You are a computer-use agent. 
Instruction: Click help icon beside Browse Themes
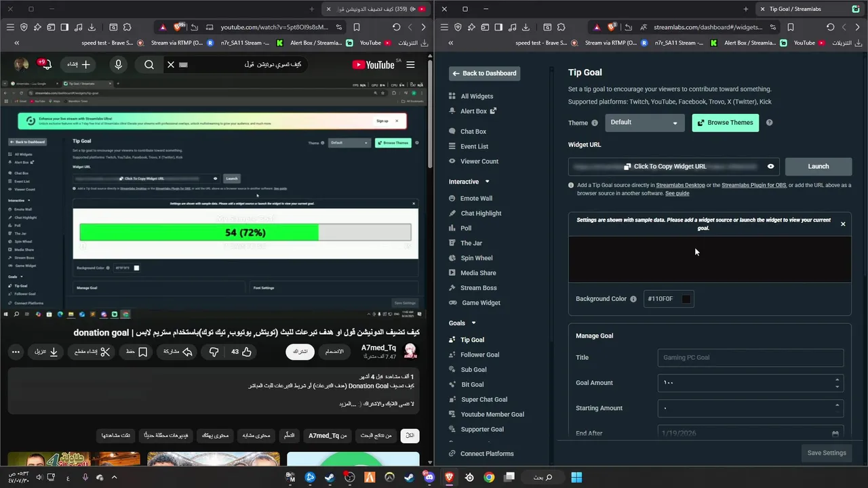(x=769, y=123)
